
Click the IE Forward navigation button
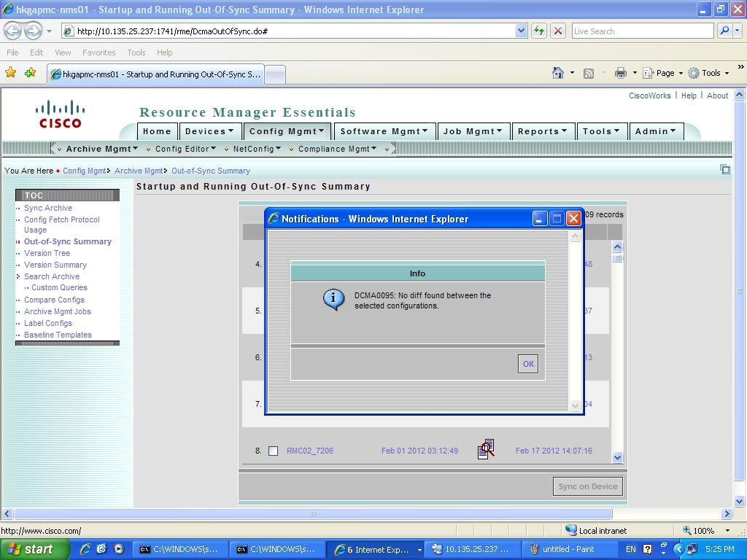tap(32, 31)
